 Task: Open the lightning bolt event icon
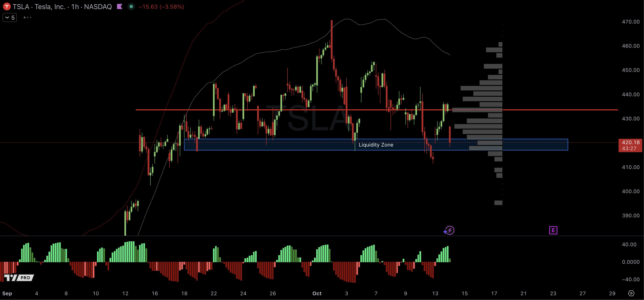pyautogui.click(x=450, y=230)
